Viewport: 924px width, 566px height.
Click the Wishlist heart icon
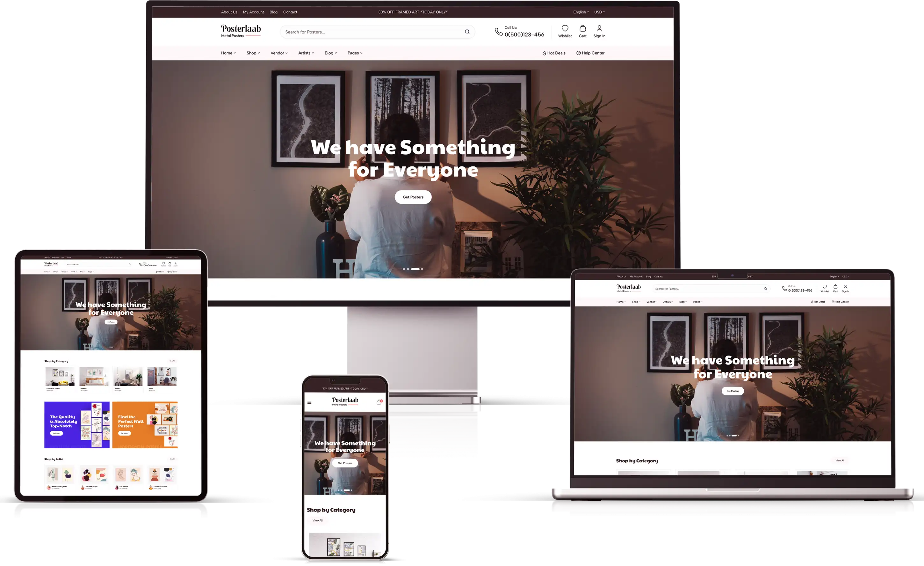(565, 28)
